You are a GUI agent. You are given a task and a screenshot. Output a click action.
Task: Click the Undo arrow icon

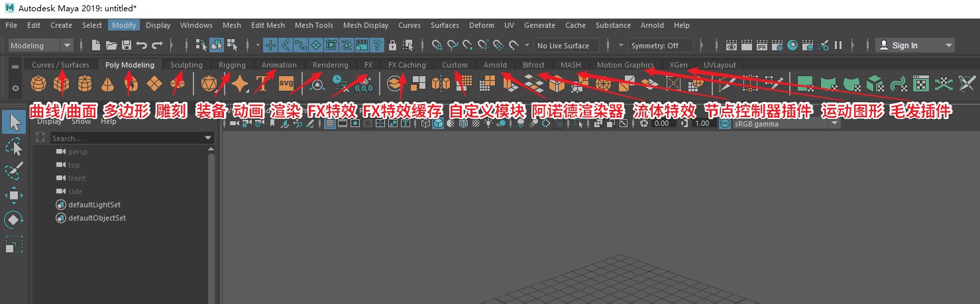[142, 45]
